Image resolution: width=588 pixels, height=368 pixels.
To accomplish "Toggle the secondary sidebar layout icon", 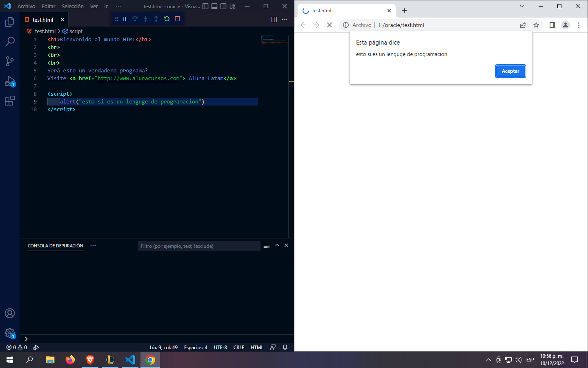I will [x=223, y=6].
